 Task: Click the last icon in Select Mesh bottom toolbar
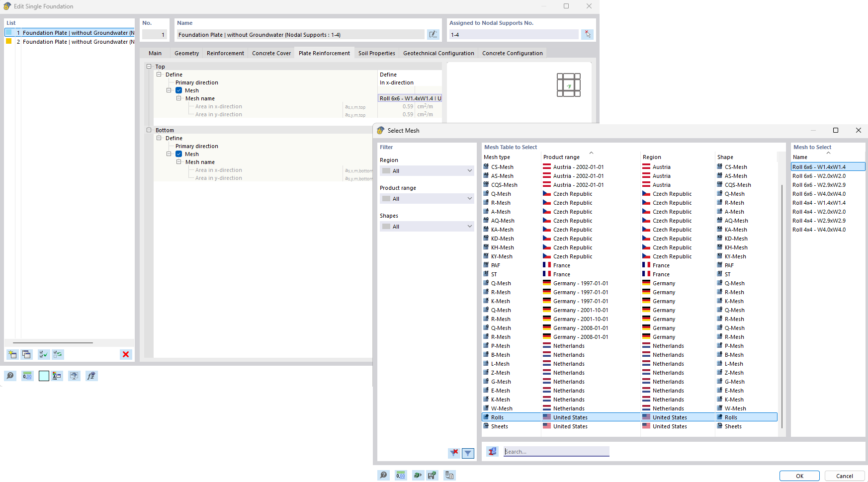point(449,476)
